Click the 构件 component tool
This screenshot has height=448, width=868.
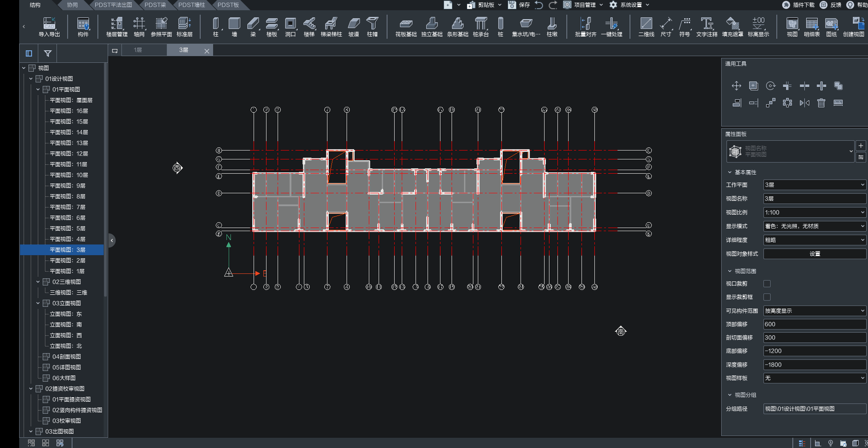[83, 27]
